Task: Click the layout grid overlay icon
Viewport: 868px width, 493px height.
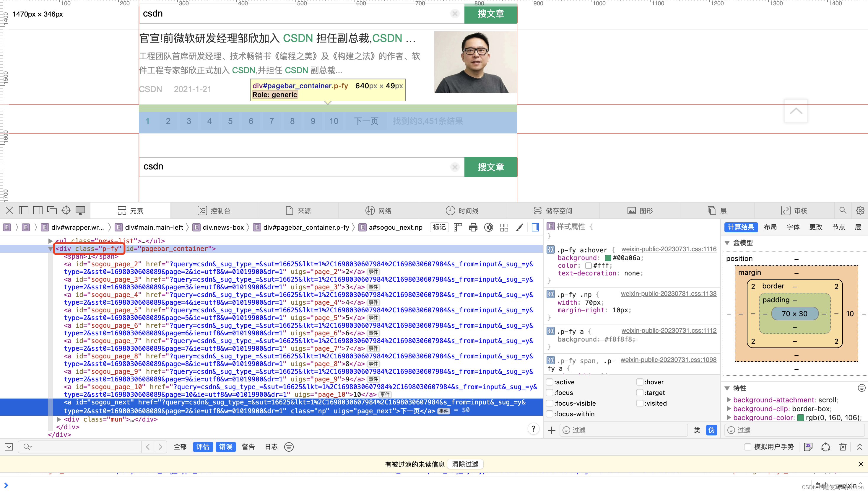Action: point(504,227)
